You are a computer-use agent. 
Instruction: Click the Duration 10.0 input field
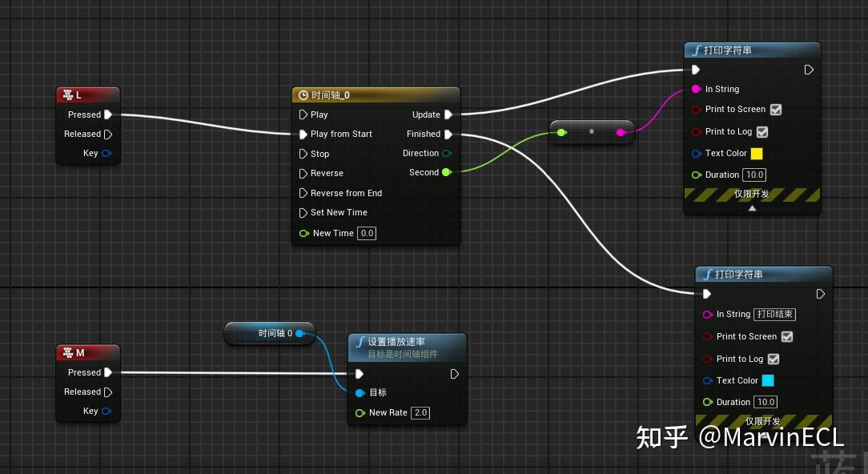[x=753, y=175]
